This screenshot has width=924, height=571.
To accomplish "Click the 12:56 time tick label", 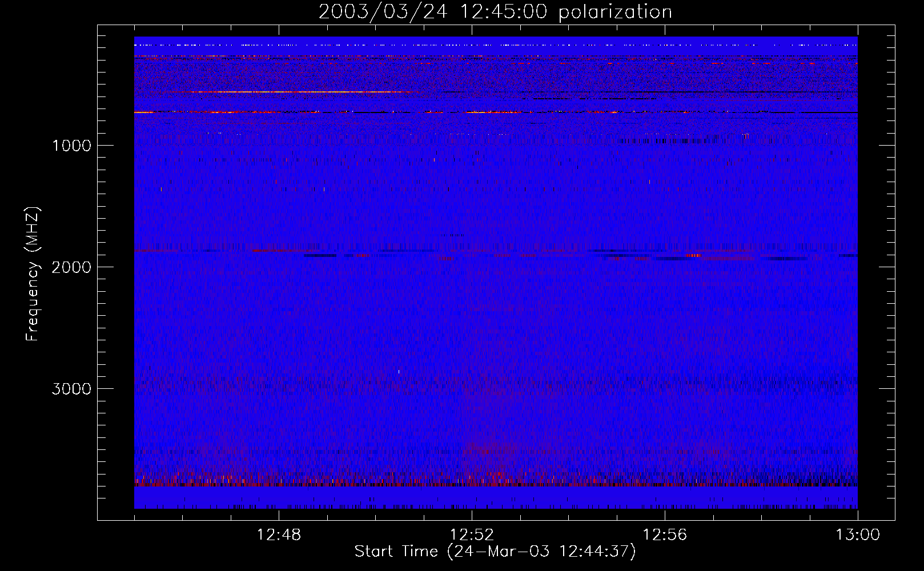I will [665, 535].
